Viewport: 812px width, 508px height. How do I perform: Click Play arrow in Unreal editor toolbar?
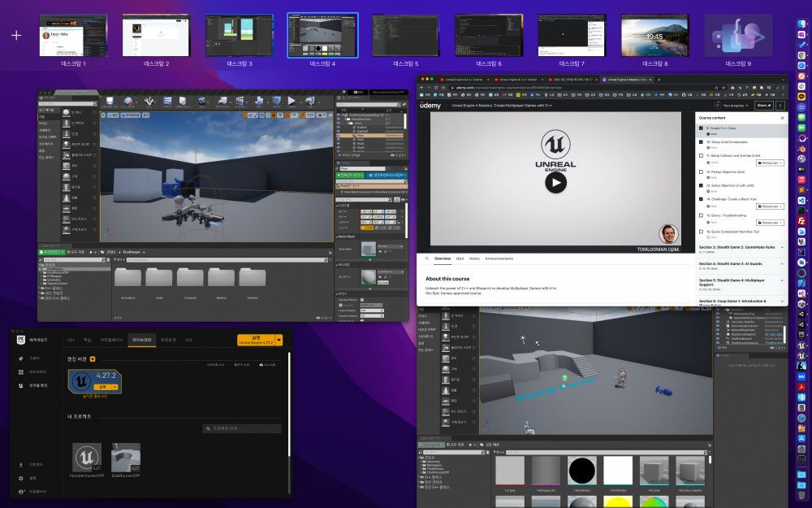292,101
